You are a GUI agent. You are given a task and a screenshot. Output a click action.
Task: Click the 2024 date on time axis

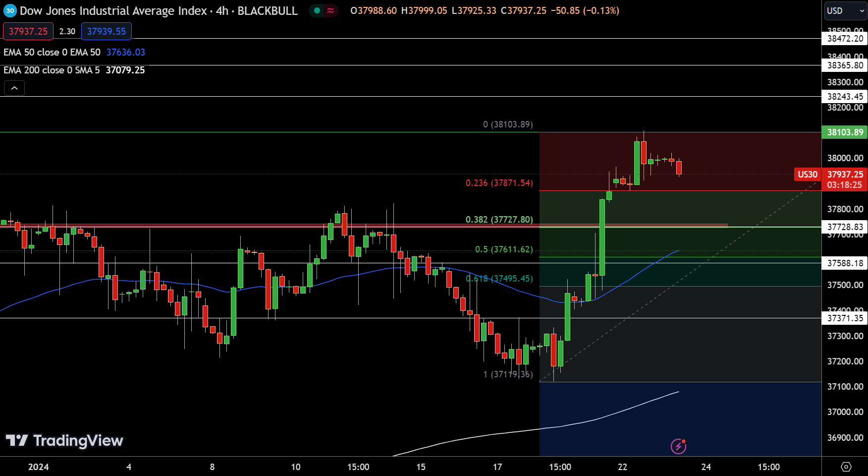click(x=39, y=467)
